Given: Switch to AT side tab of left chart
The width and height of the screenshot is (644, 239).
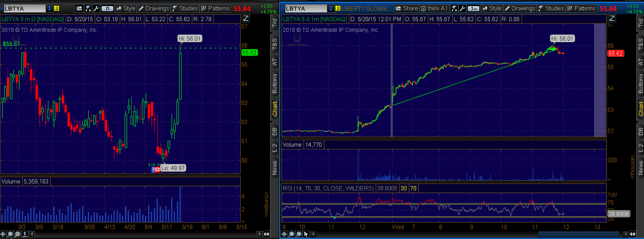Looking at the screenshot, I should (x=275, y=62).
